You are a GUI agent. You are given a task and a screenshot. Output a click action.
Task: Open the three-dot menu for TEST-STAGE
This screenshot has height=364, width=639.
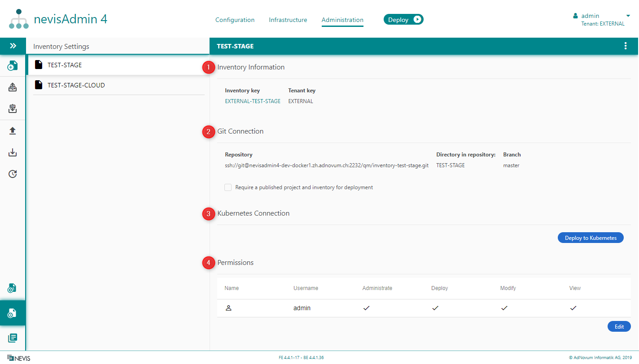click(626, 46)
